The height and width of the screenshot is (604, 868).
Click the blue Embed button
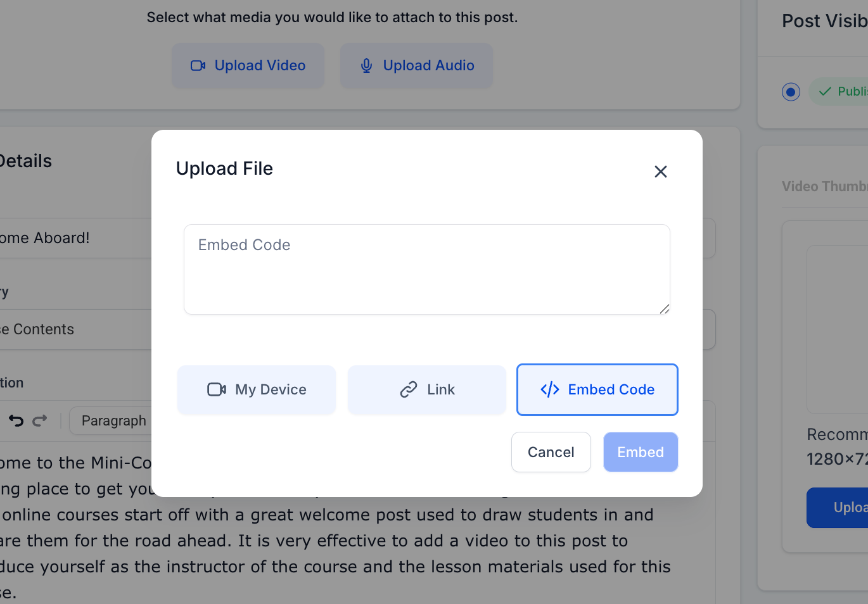pos(641,452)
